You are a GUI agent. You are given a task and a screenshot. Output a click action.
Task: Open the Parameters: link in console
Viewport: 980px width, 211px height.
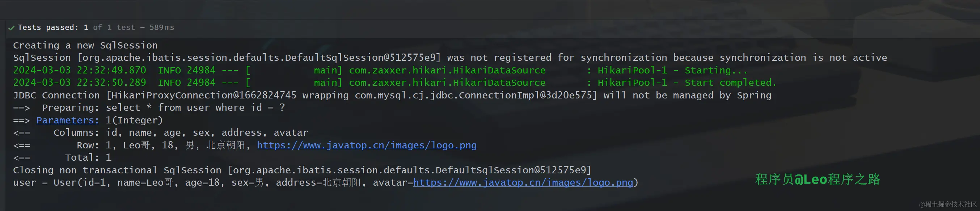pos(67,121)
